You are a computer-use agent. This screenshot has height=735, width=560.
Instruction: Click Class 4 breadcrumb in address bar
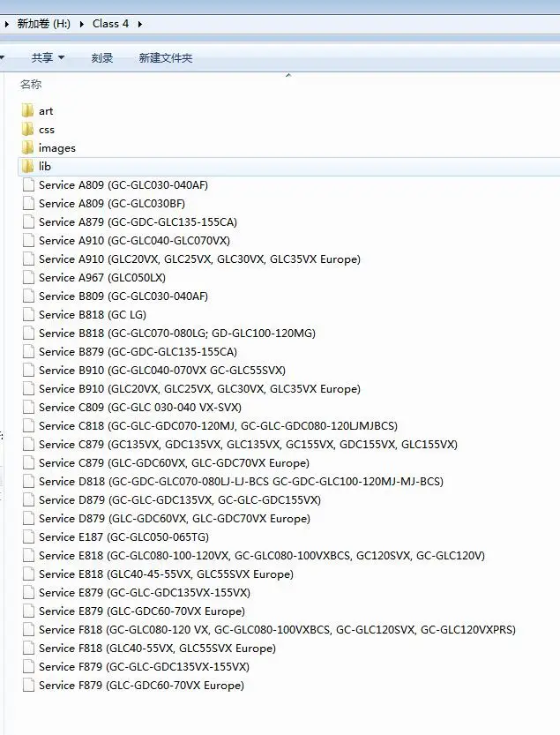[110, 24]
